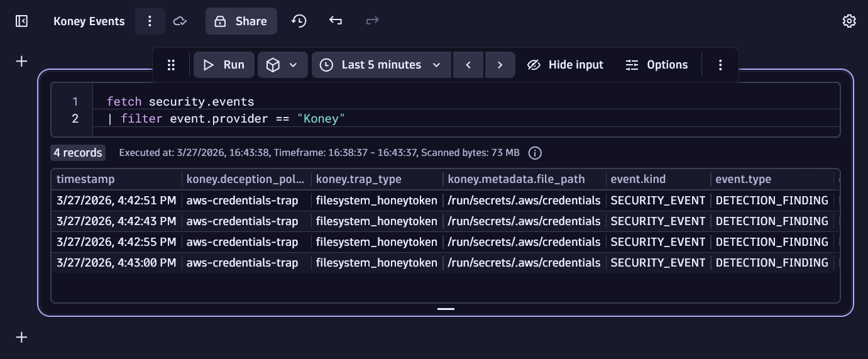Open the cube segment selector dropdown
868x359 pixels.
282,65
